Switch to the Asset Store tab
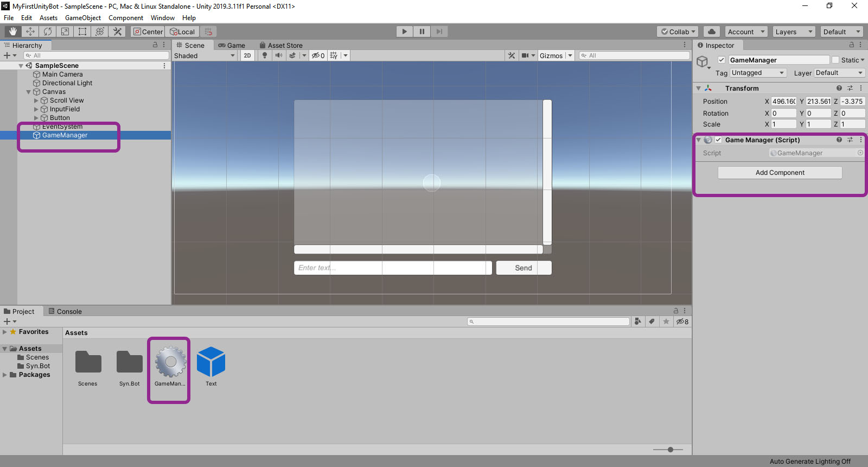This screenshot has width=868, height=467. 281,45
